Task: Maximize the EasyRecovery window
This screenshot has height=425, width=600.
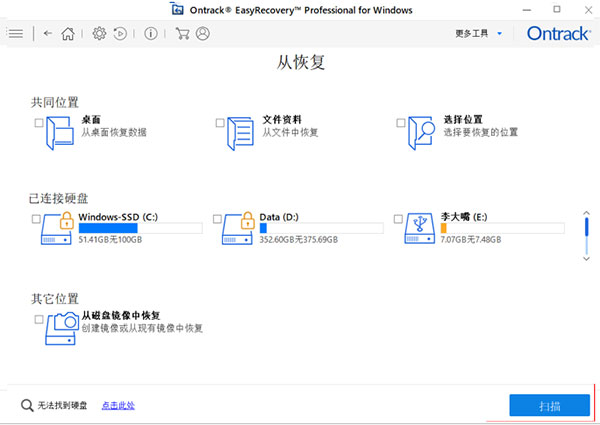Action: (x=557, y=9)
